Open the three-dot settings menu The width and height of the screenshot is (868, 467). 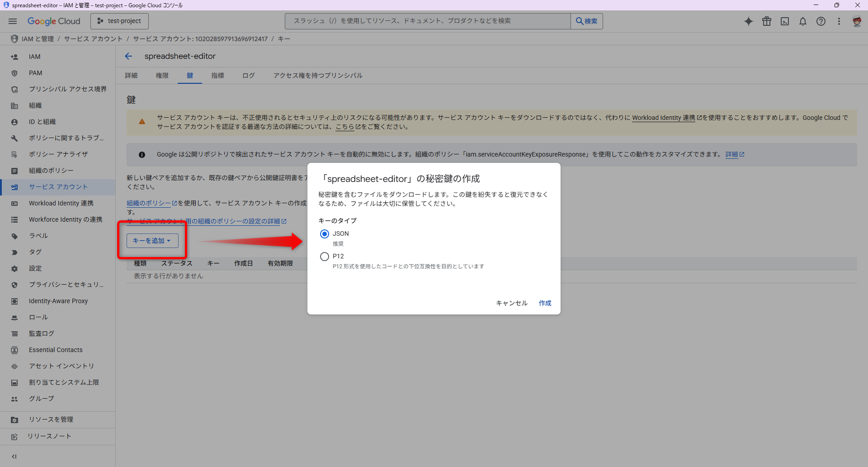pyautogui.click(x=839, y=21)
